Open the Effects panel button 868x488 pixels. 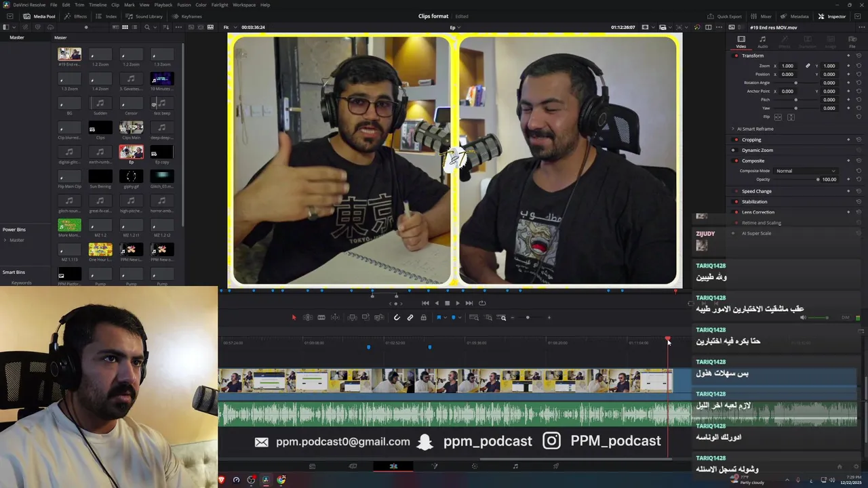click(76, 16)
